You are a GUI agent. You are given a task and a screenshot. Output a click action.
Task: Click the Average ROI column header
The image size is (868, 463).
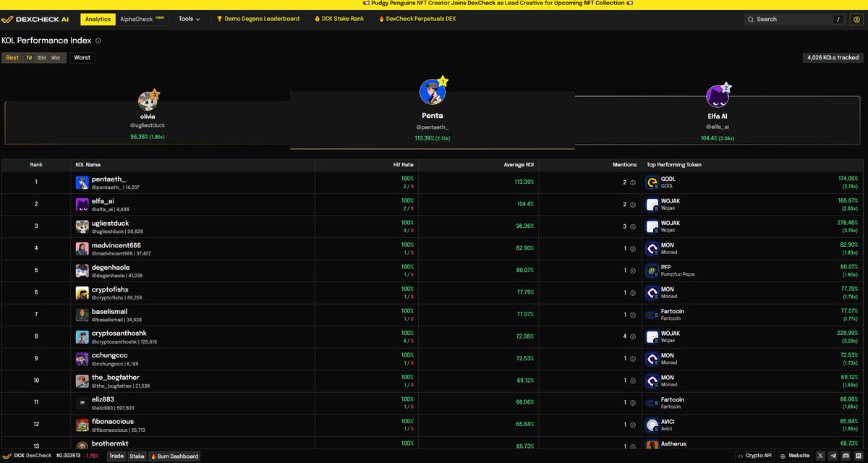pos(517,164)
